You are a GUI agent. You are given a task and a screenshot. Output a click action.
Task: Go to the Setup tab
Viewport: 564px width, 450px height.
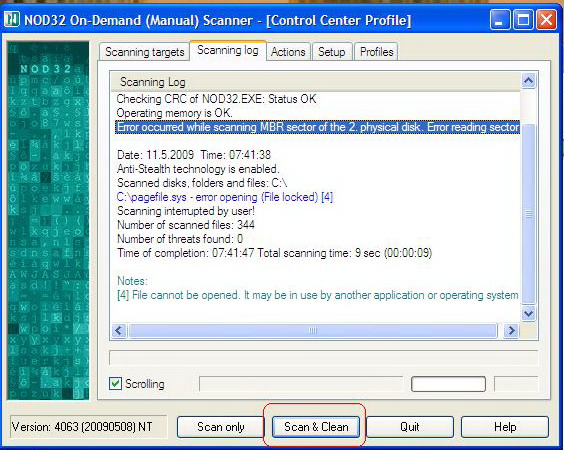[332, 52]
